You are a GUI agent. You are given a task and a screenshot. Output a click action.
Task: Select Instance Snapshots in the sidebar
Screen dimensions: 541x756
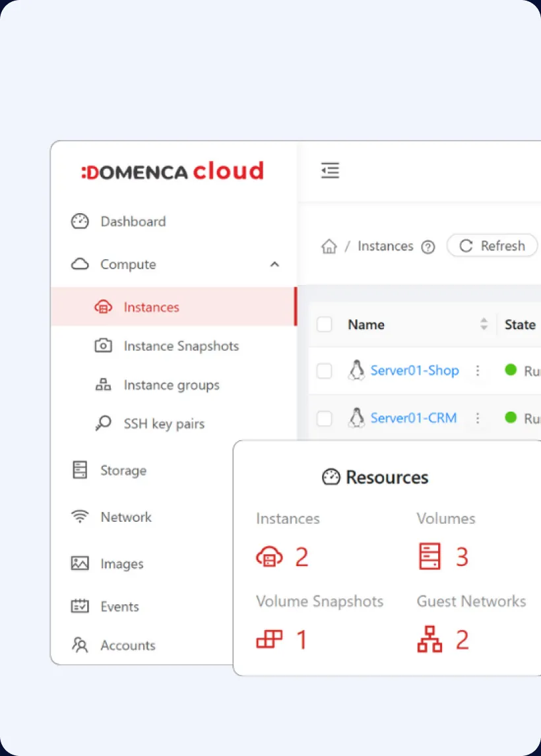[x=181, y=346]
